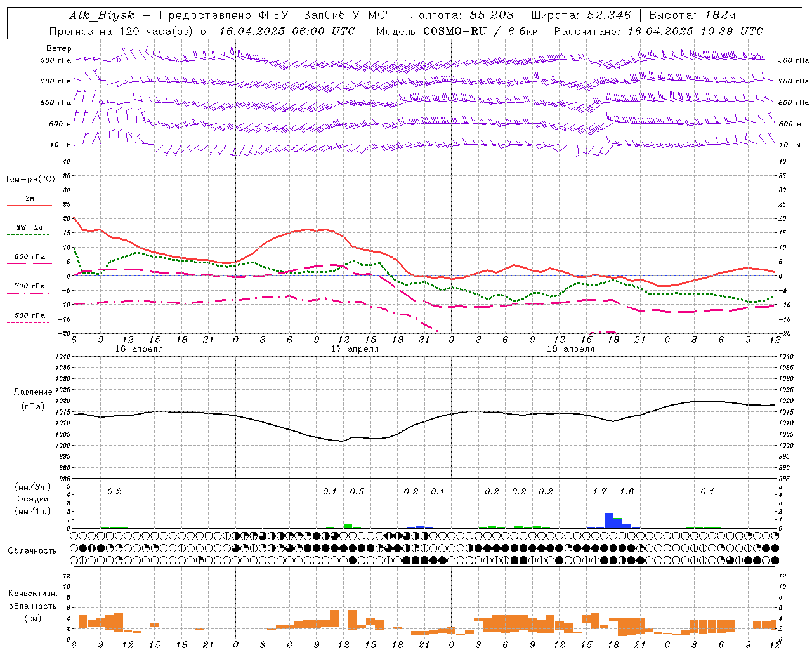
Task: Click the Широта: 52.346 value
Action: pyautogui.click(x=581, y=15)
